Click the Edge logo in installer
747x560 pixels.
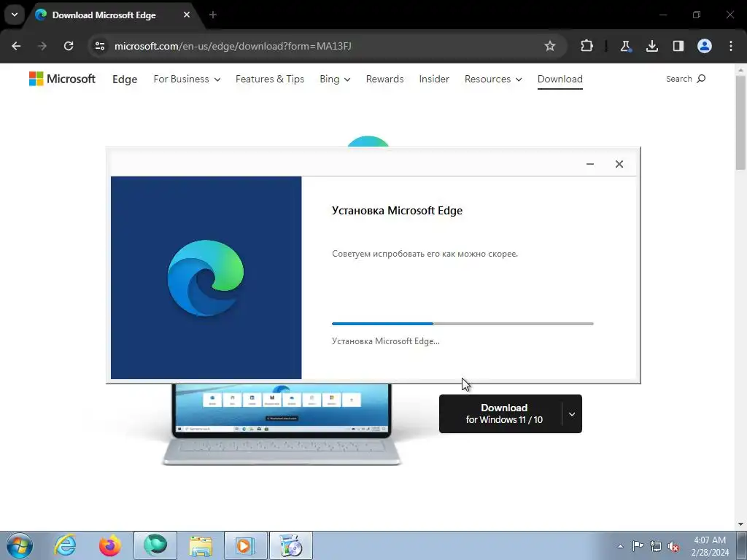[205, 278]
